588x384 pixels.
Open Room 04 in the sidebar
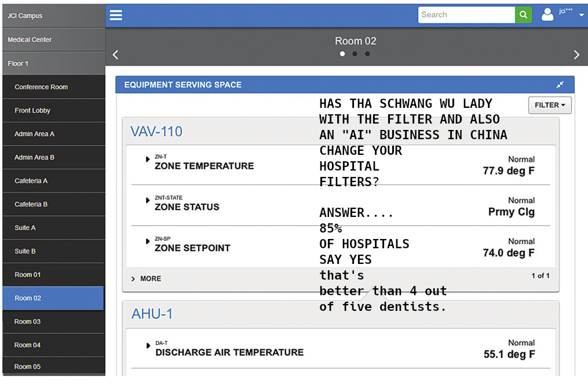[54, 345]
